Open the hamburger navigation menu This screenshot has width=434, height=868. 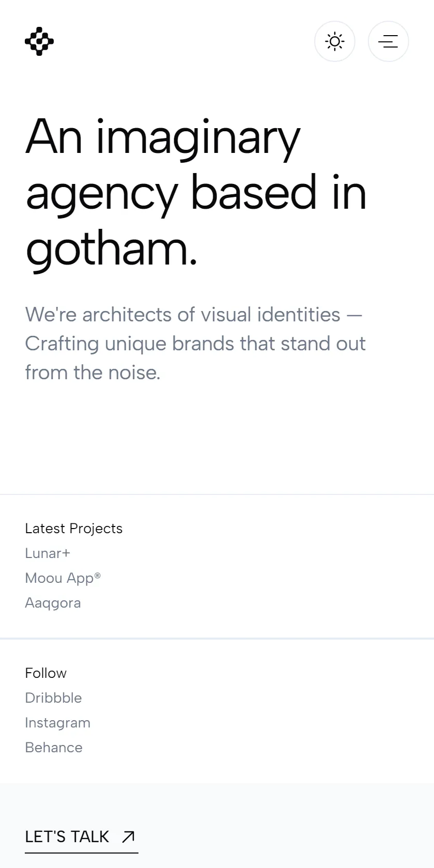(389, 41)
